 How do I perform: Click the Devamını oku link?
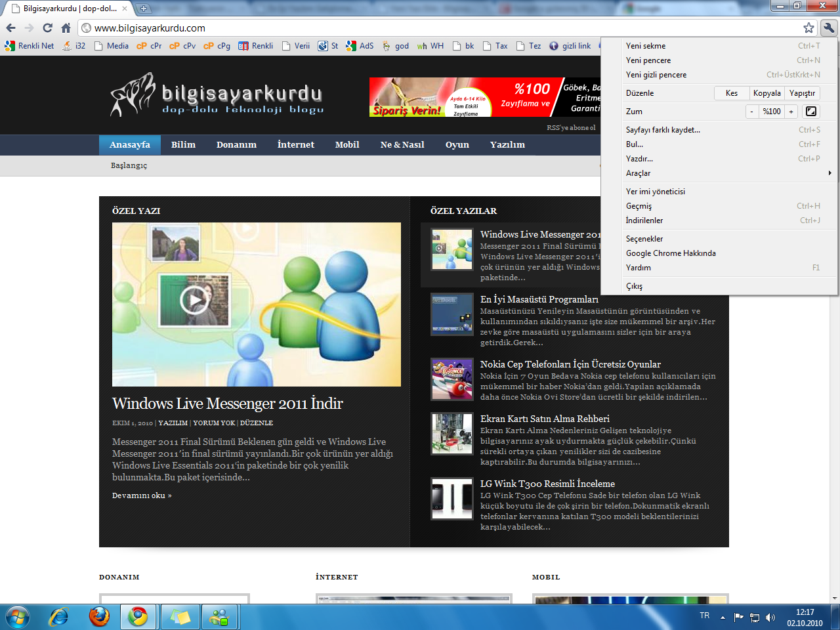(142, 495)
